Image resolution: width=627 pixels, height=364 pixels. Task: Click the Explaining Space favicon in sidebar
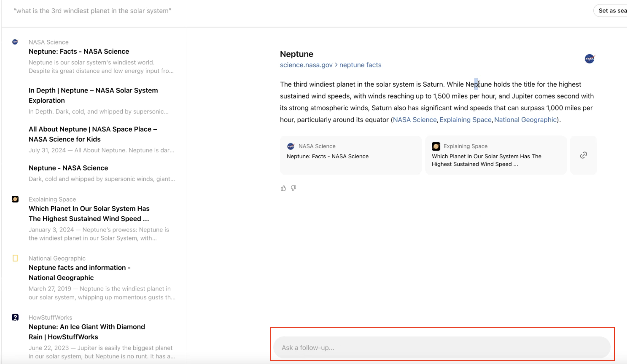tap(15, 199)
